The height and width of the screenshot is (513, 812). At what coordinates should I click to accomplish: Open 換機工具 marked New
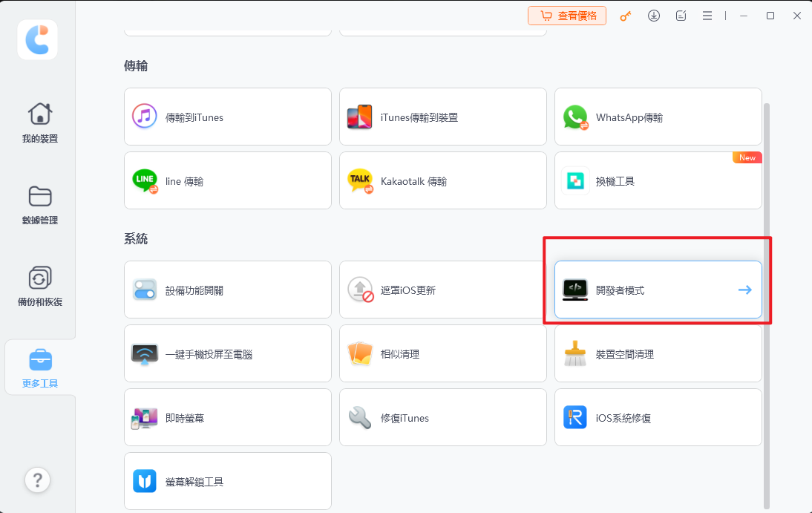tap(658, 181)
